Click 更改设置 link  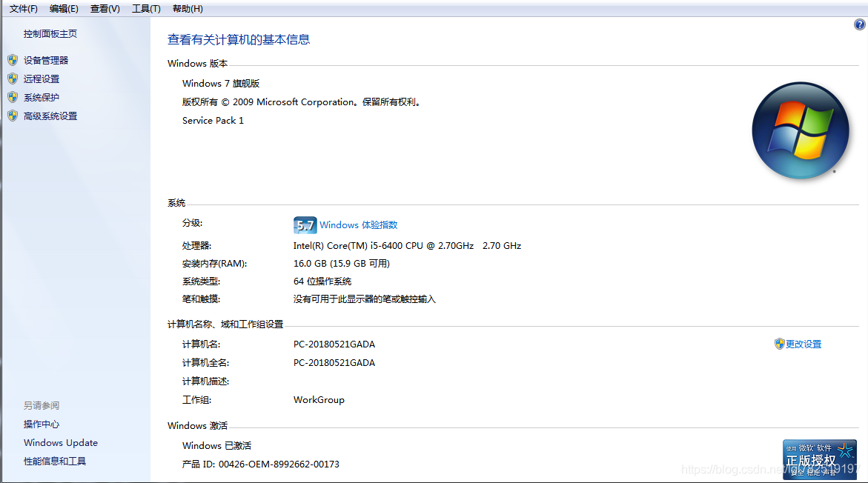coord(804,344)
